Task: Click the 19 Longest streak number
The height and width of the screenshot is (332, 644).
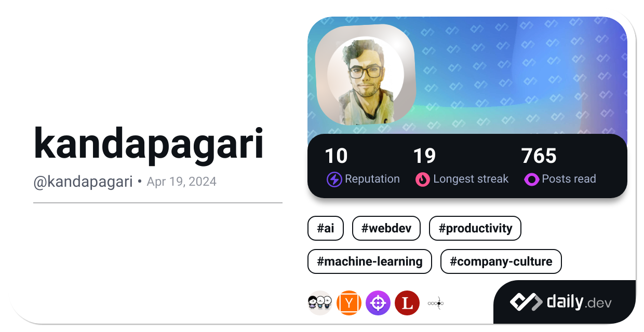Action: (424, 156)
